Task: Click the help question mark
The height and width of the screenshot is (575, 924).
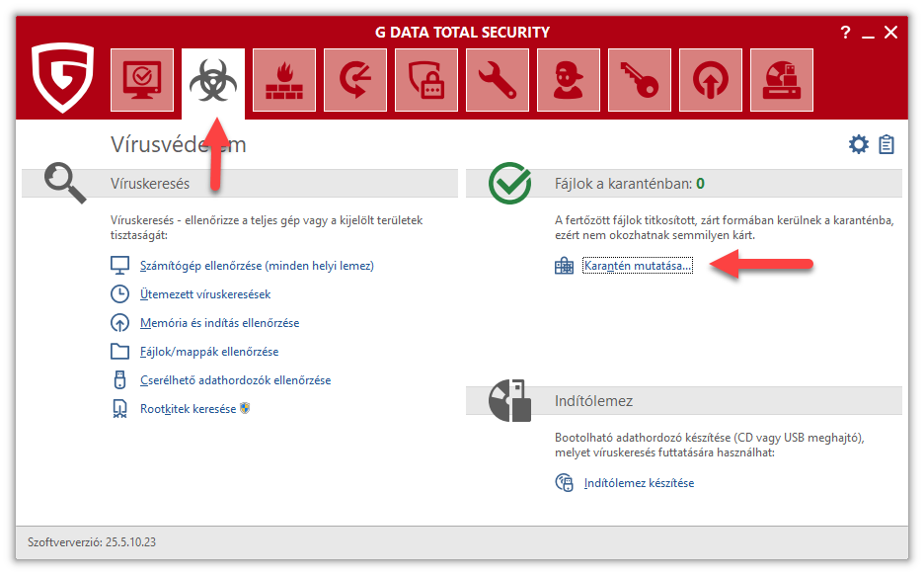Action: click(x=846, y=33)
